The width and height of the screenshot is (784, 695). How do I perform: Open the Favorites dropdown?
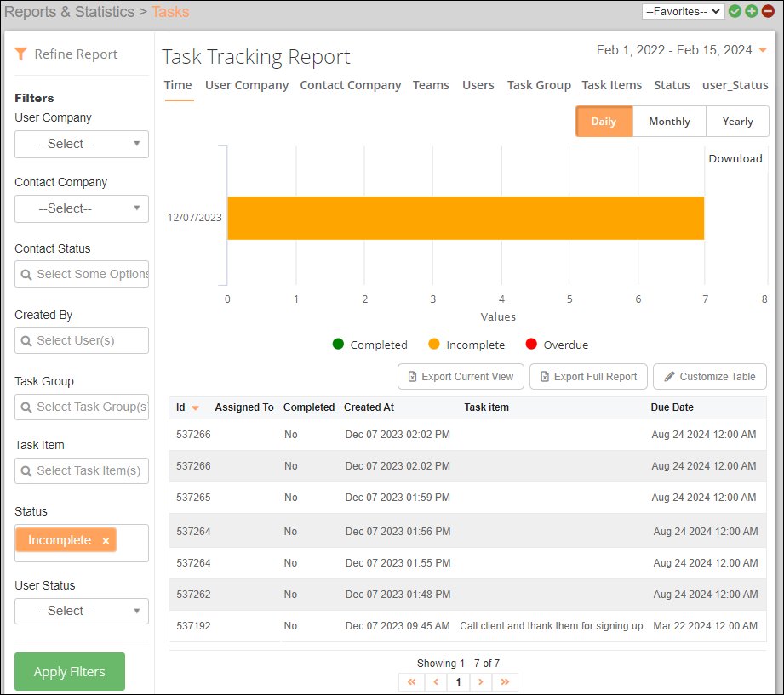[x=683, y=12]
